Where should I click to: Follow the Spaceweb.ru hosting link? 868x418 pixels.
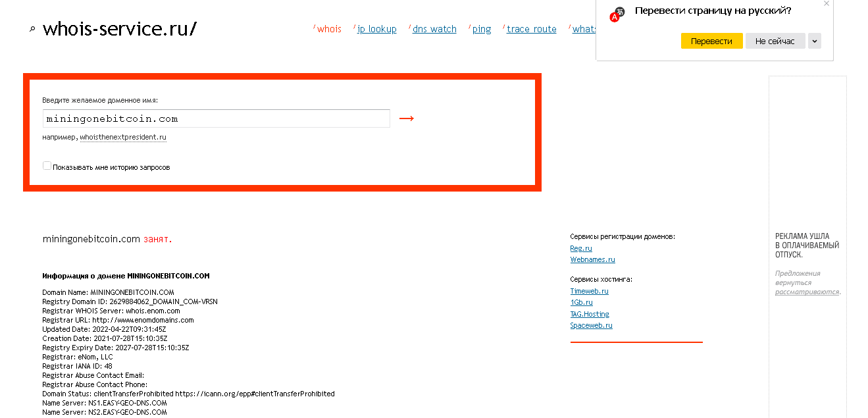(591, 325)
